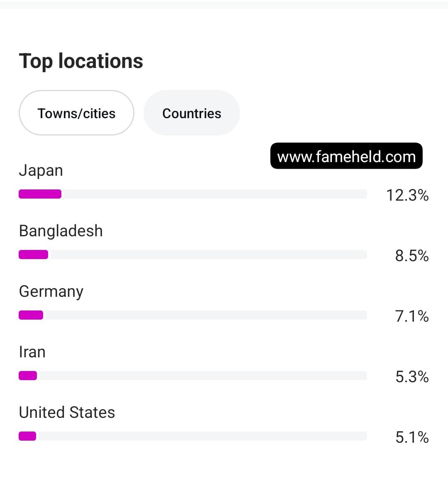Image resolution: width=448 pixels, height=485 pixels.
Task: Open the www.fameheld.com link
Action: 346,156
